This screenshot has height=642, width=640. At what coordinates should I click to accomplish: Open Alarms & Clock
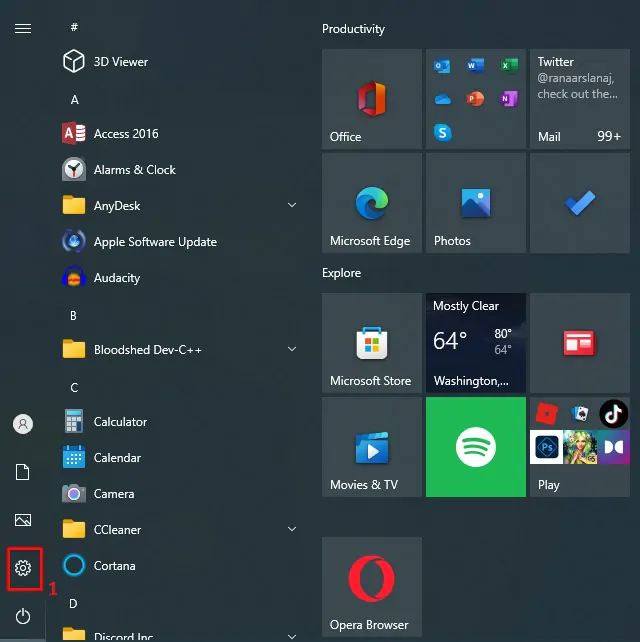tap(179, 170)
